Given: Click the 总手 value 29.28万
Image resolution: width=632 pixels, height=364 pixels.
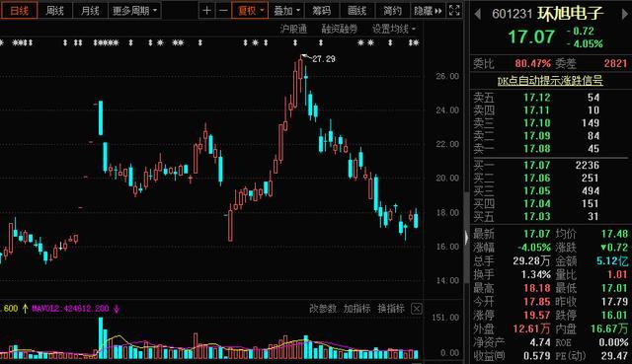Looking at the screenshot, I should click(531, 261).
